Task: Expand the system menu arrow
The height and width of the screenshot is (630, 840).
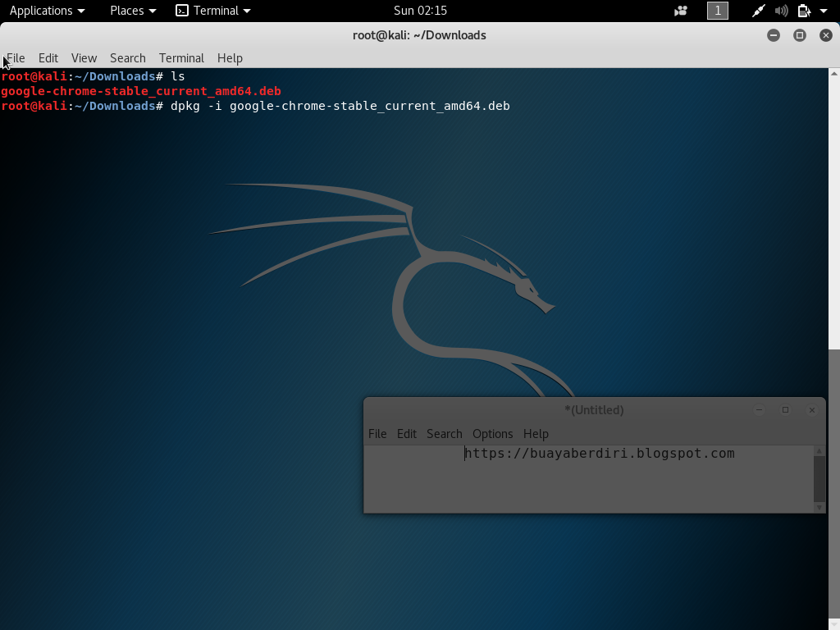Action: coord(824,11)
